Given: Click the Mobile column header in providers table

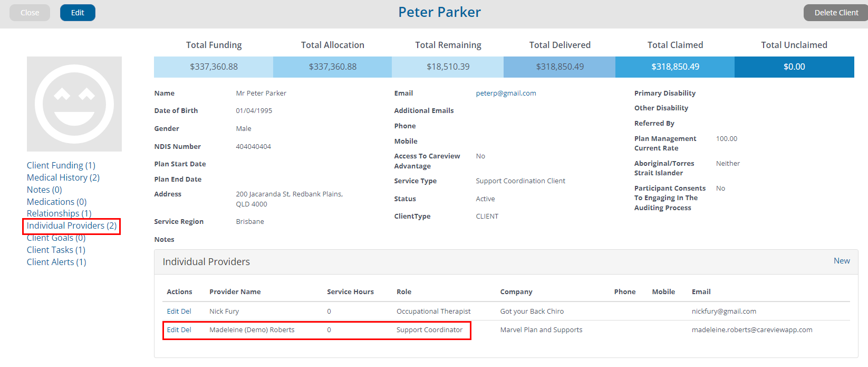Looking at the screenshot, I should coord(663,291).
